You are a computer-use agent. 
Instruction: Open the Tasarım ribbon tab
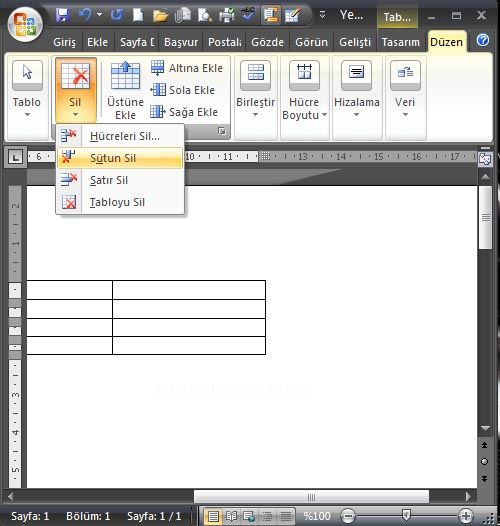tap(401, 42)
